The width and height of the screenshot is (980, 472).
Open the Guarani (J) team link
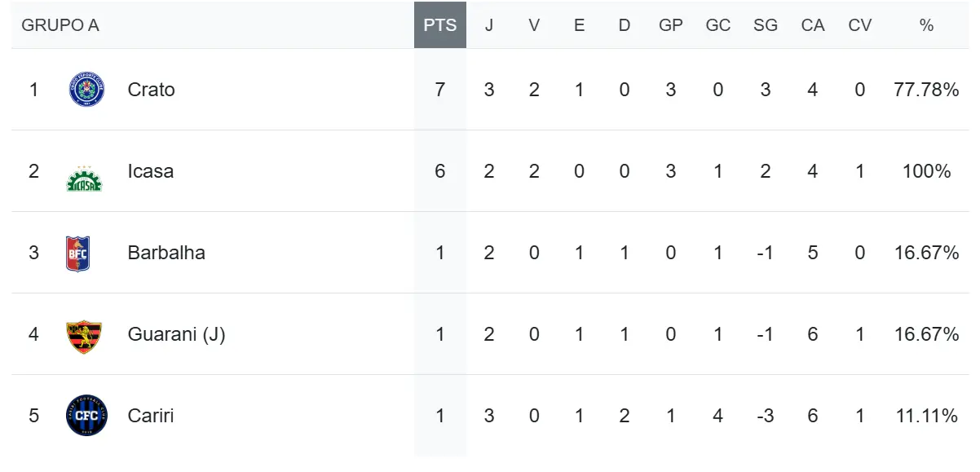[176, 334]
